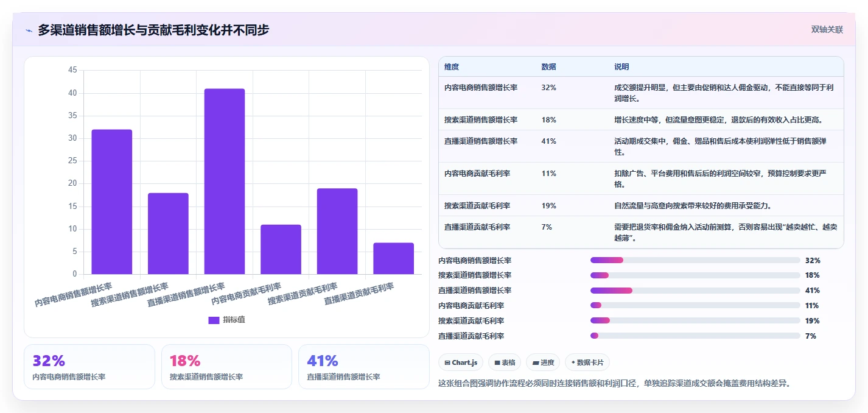Image resolution: width=868 pixels, height=413 pixels.
Task: Click 内容电商贡献毛利率 in the table's first column
Action: (x=477, y=174)
